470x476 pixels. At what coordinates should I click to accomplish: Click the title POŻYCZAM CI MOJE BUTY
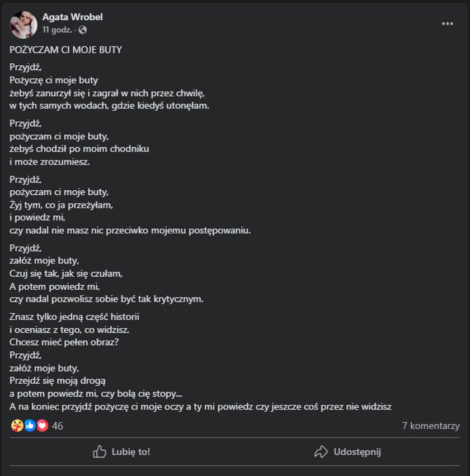(65, 50)
